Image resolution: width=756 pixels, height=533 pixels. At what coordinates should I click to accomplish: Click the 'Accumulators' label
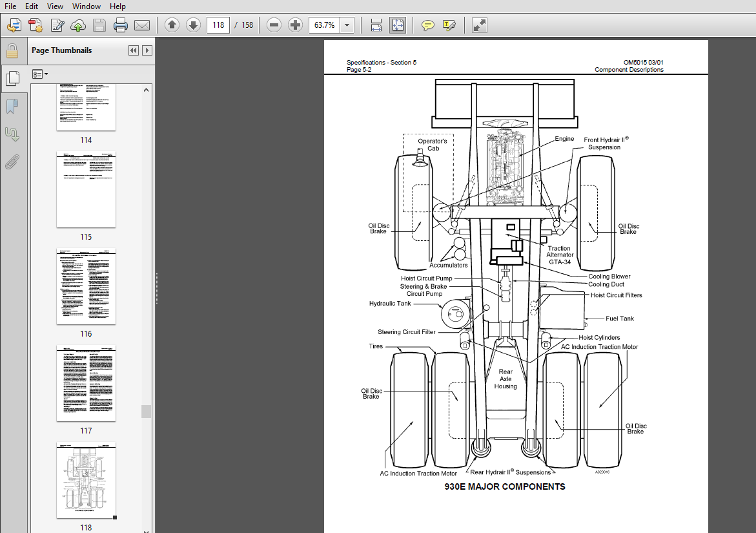click(449, 266)
